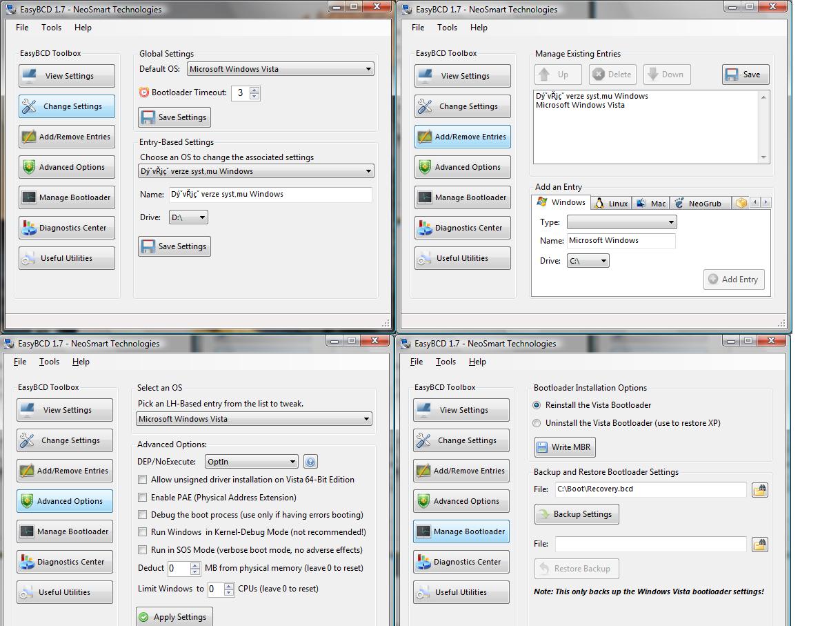The height and width of the screenshot is (626, 840).
Task: Select Reinstall the Vista Bootloader radio
Action: (537, 405)
